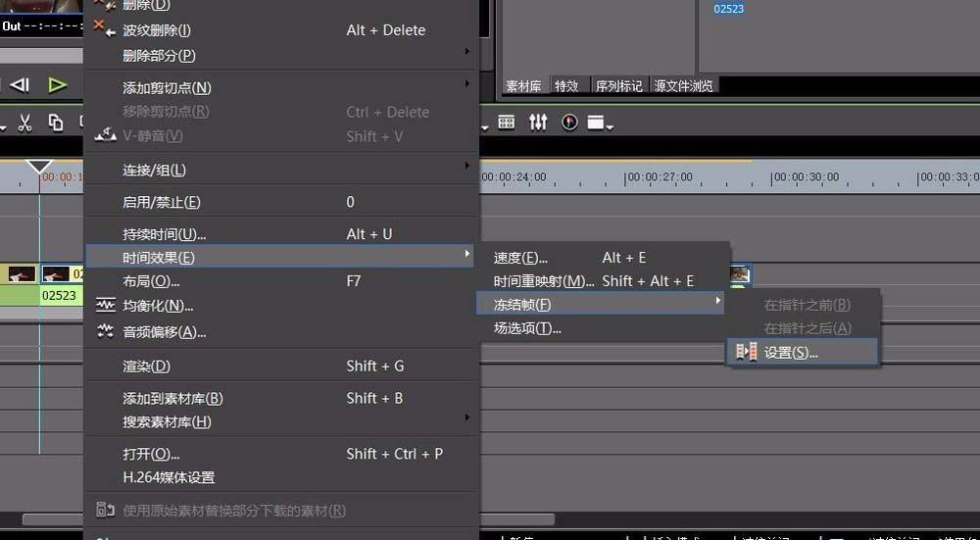Click the previous frame playback button
The height and width of the screenshot is (540, 980).
pos(20,85)
